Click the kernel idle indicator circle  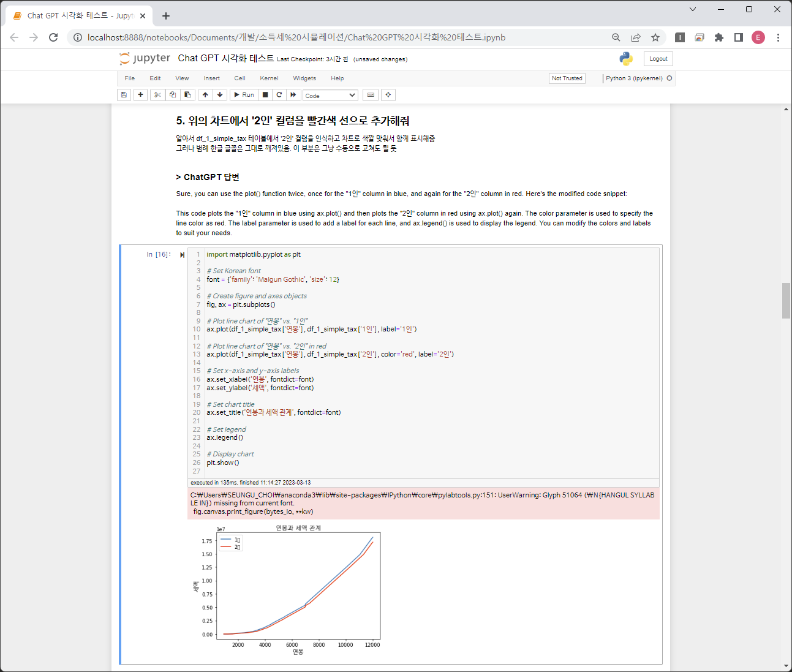[669, 78]
